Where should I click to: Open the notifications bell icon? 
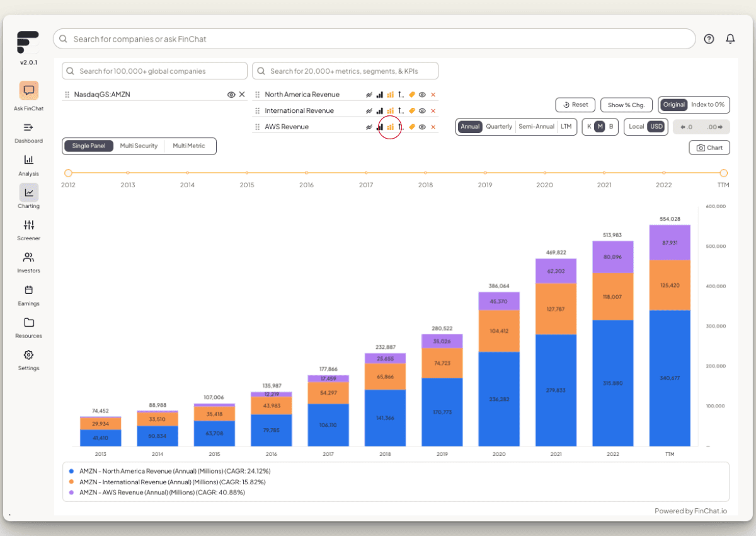[x=730, y=39]
